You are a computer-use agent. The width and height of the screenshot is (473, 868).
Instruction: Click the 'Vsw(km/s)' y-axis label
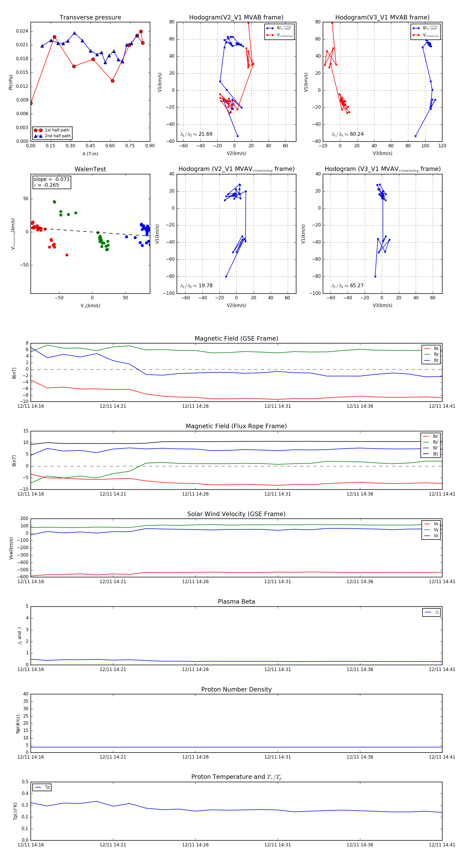pyautogui.click(x=11, y=548)
